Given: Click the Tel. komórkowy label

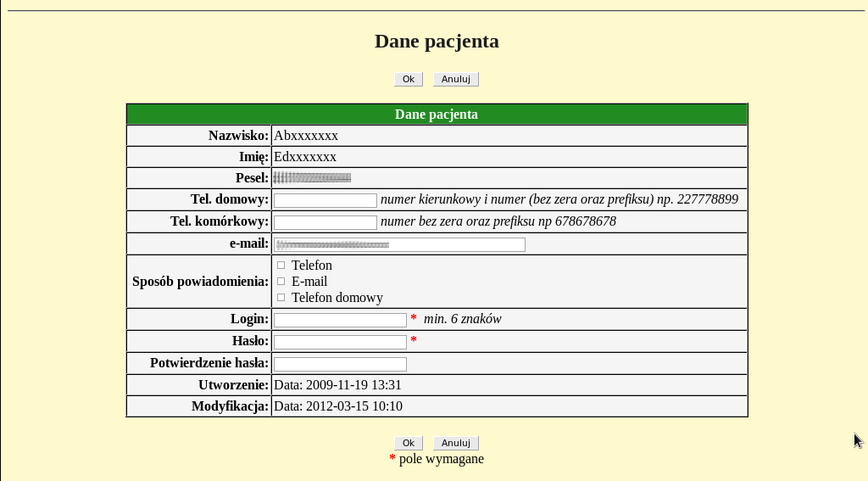Looking at the screenshot, I should tap(220, 221).
